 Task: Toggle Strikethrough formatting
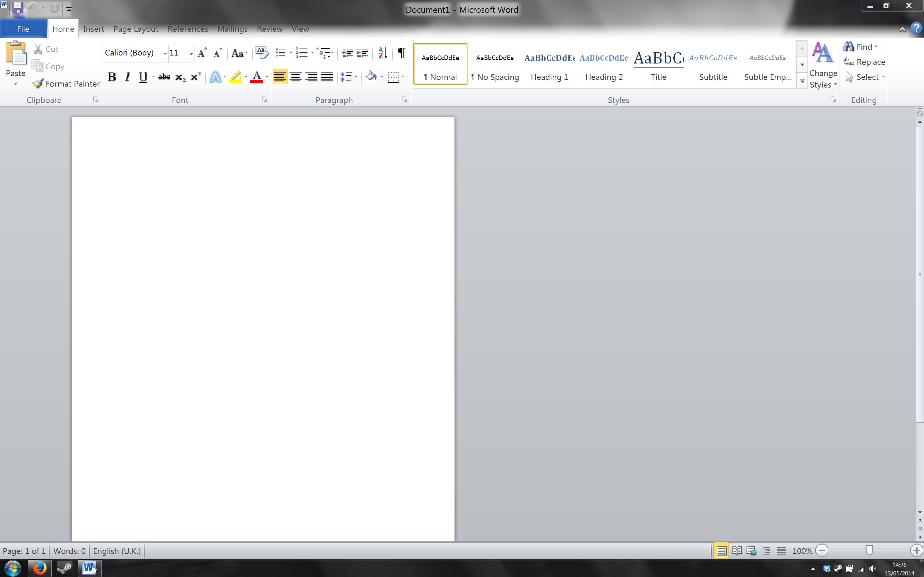click(x=164, y=77)
